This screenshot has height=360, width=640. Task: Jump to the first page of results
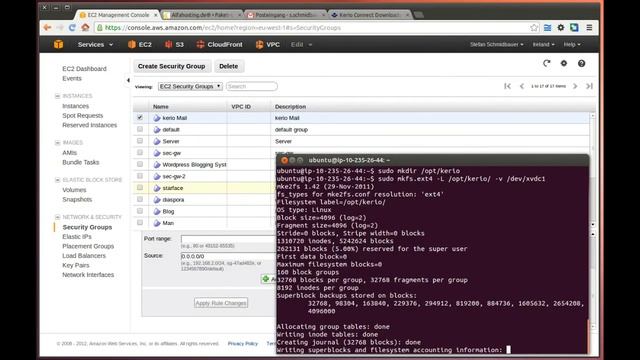[507, 86]
